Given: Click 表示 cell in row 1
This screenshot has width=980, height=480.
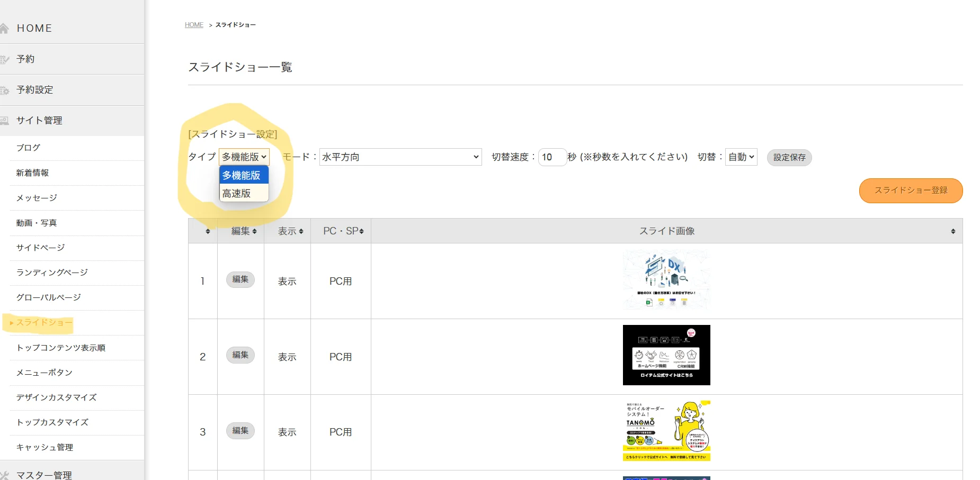Looking at the screenshot, I should 287,281.
